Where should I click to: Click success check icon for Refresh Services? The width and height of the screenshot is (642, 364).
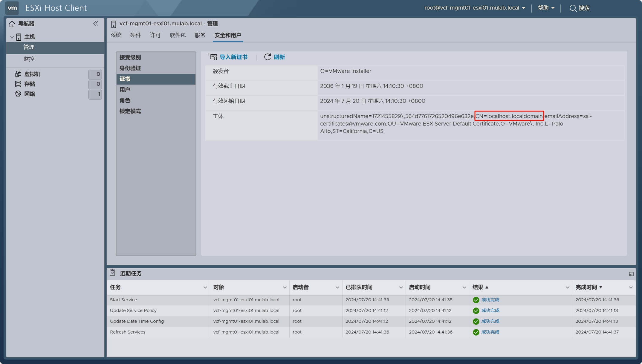(x=476, y=332)
